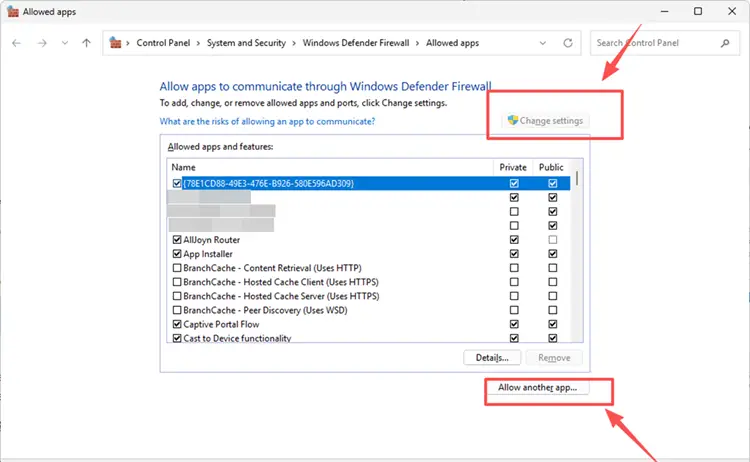Open address bar history dropdown
Screen dimensions: 750x462
pyautogui.click(x=542, y=43)
